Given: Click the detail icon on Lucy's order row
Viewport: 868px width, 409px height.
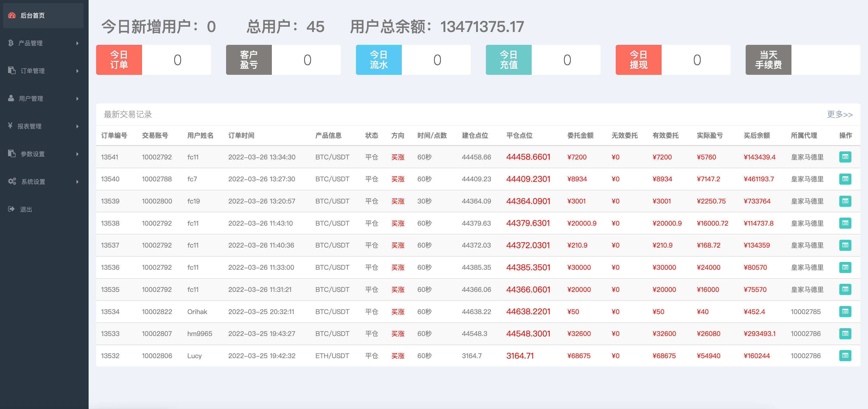Looking at the screenshot, I should [845, 355].
